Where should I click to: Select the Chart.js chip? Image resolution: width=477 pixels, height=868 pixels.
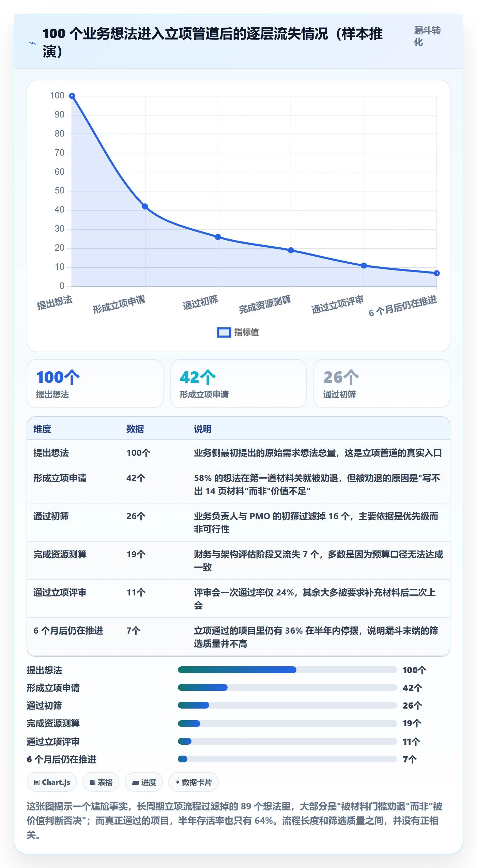point(52,782)
